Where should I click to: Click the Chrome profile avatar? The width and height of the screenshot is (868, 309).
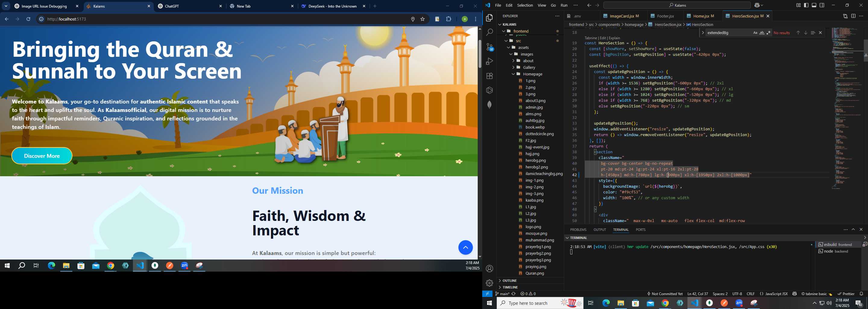(464, 19)
